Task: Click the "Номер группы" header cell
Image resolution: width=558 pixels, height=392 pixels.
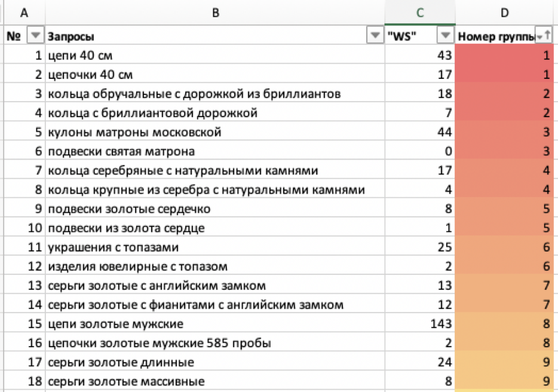Action: pyautogui.click(x=504, y=36)
